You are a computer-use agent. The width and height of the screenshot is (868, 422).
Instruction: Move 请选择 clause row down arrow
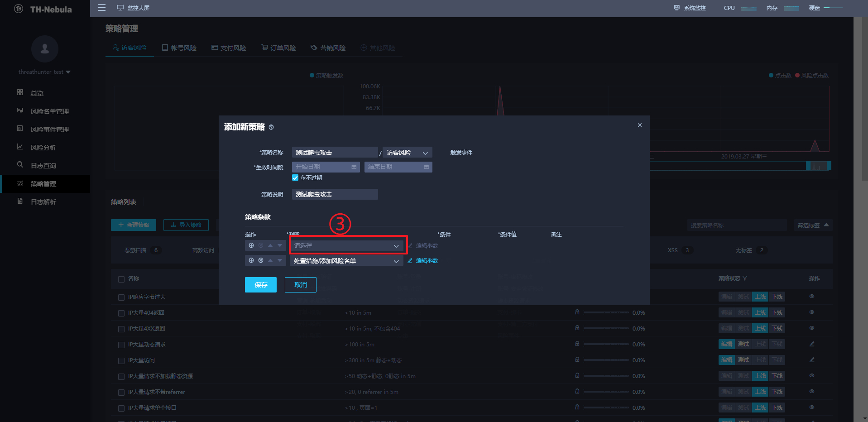coord(280,245)
